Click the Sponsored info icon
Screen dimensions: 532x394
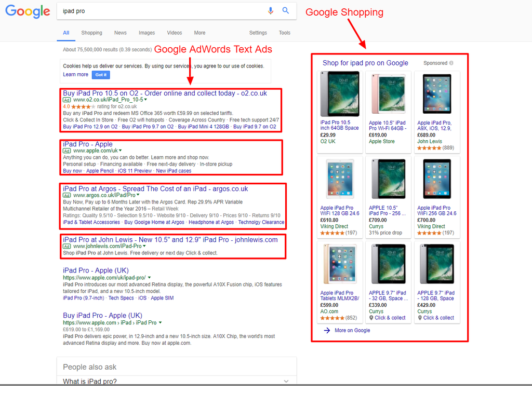tap(451, 63)
